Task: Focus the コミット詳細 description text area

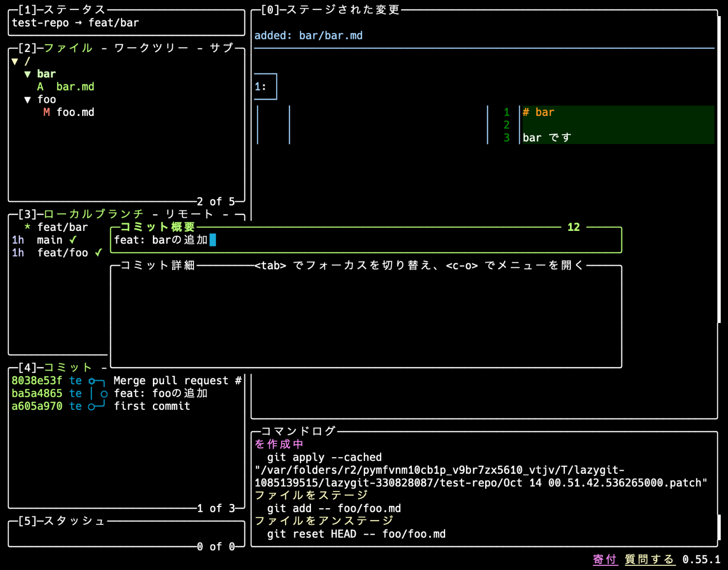Action: [x=364, y=317]
